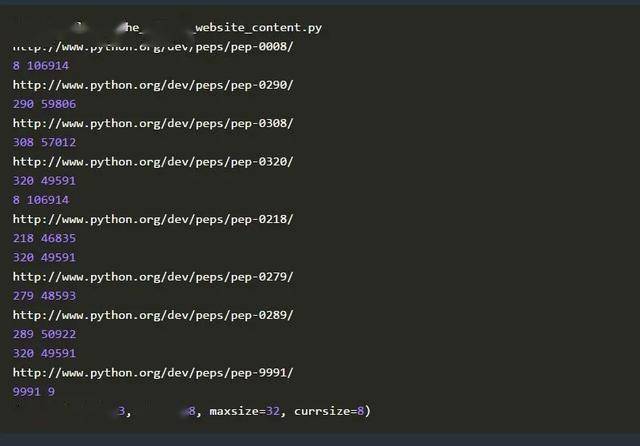640x446 pixels.
Task: Open the pep-0290 URL link
Action: [152, 84]
